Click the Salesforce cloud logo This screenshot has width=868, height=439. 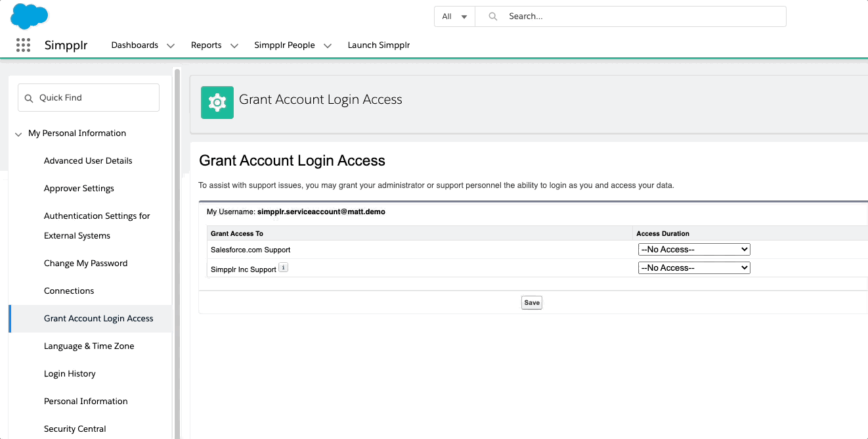point(30,16)
